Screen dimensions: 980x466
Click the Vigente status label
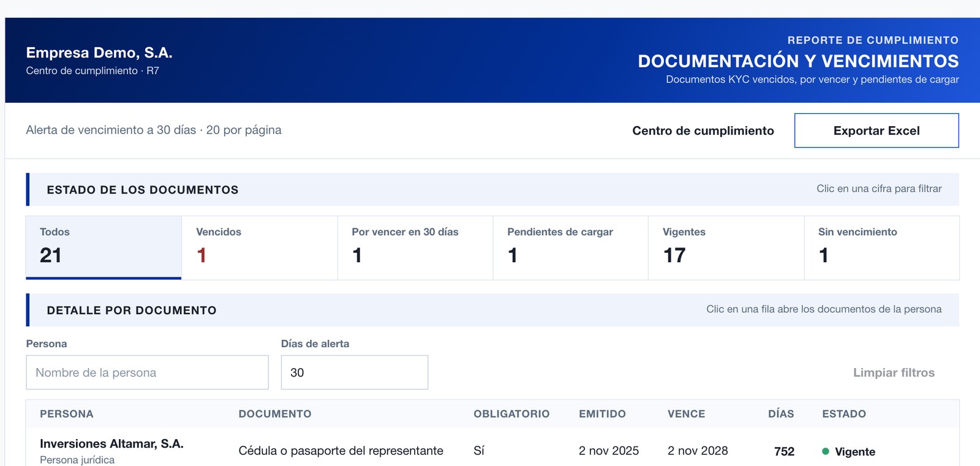pyautogui.click(x=855, y=451)
